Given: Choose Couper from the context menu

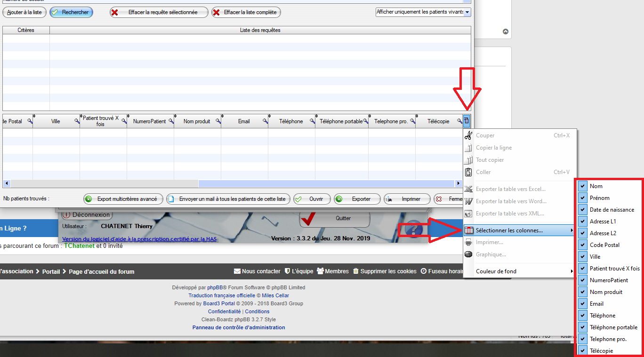Looking at the screenshot, I should pyautogui.click(x=520, y=135).
